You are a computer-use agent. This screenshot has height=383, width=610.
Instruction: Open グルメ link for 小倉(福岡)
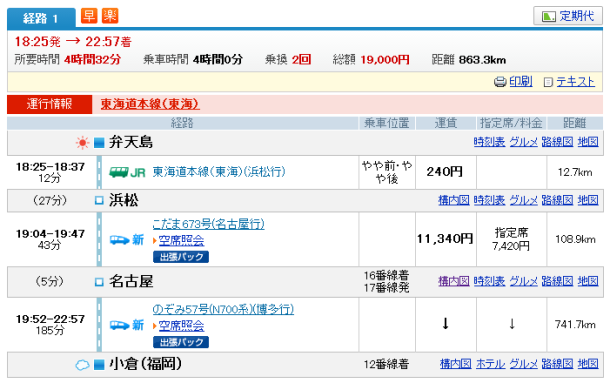point(523,364)
